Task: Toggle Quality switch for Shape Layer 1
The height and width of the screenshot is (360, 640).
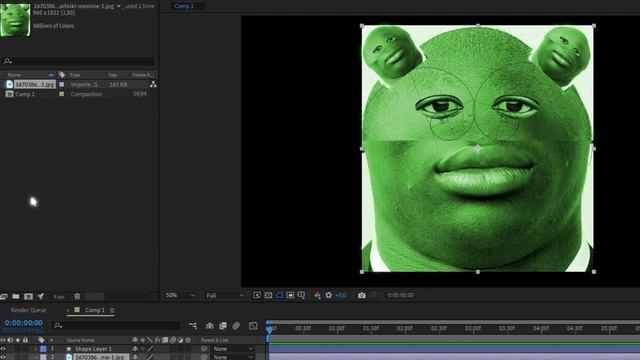Action: point(150,349)
